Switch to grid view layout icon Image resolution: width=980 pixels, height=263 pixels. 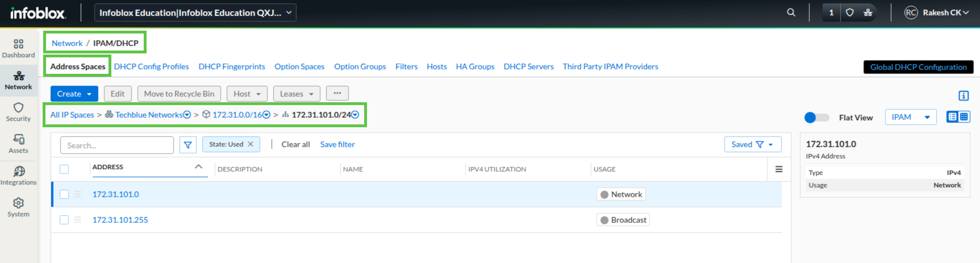964,117
